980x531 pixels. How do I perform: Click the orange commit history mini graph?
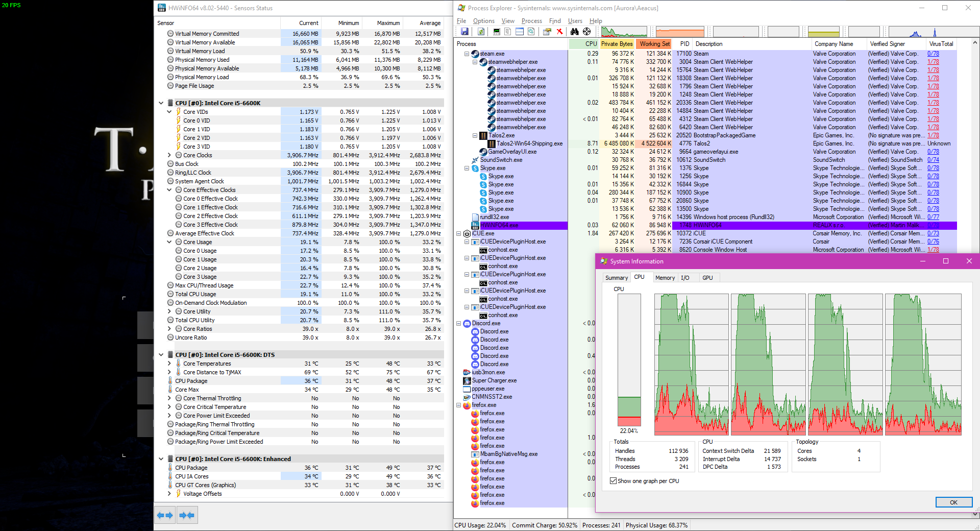click(x=680, y=32)
